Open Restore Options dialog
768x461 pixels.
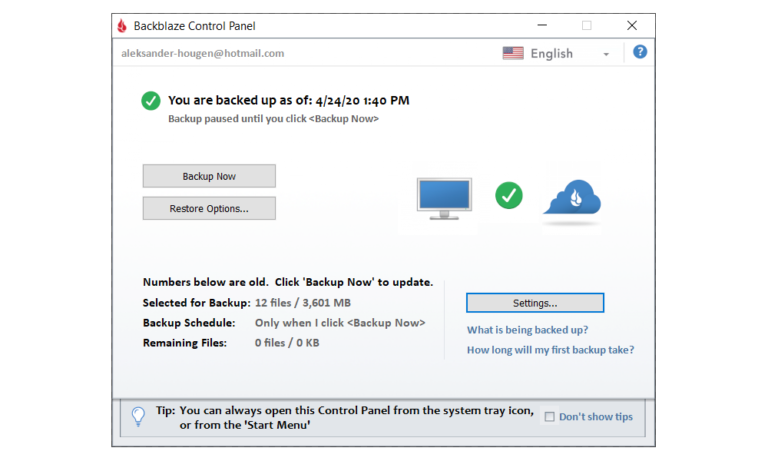tap(209, 208)
